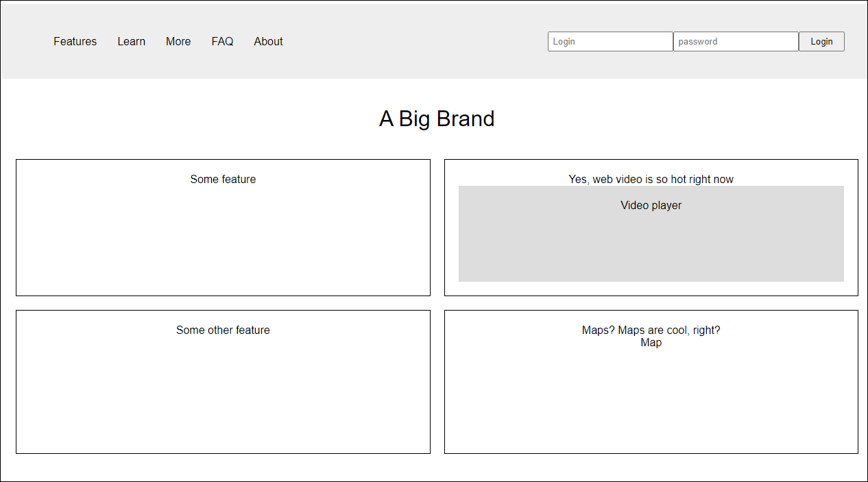The width and height of the screenshot is (868, 482).
Task: Click the 'Video player' label text
Action: click(651, 206)
